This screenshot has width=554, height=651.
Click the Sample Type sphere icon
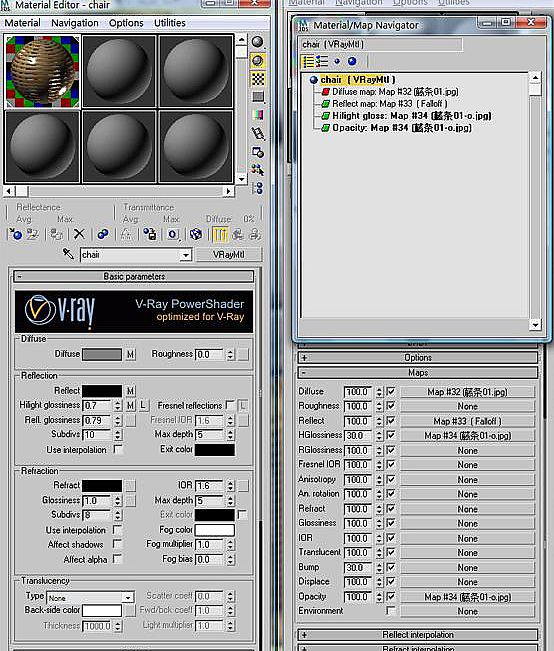pyautogui.click(x=257, y=42)
